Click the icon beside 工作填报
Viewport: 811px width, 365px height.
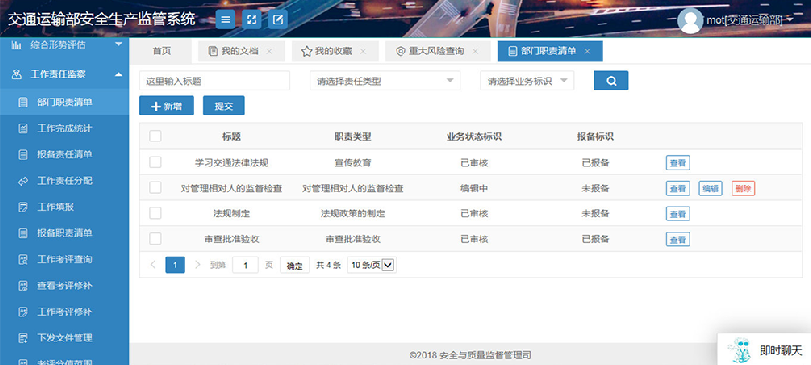coord(23,207)
